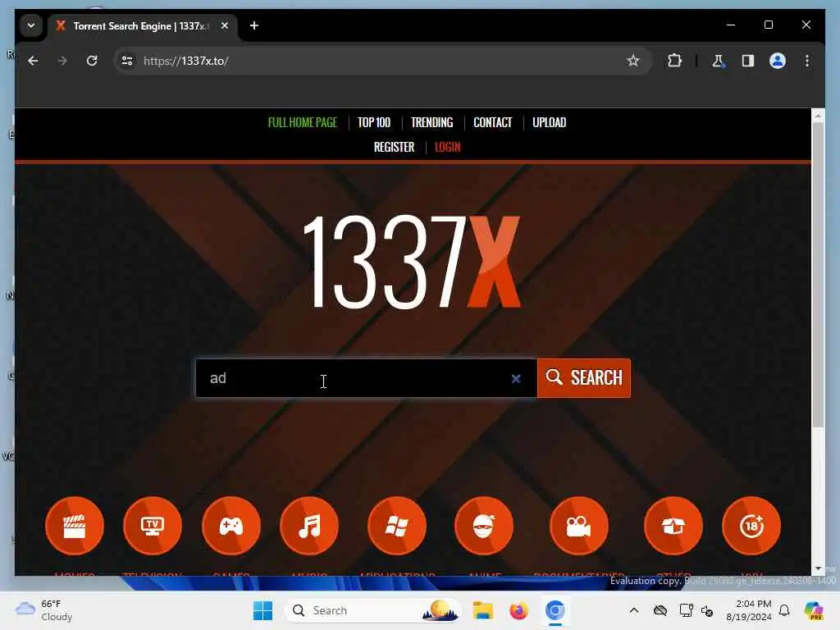Open the TOP 100 menu item
The height and width of the screenshot is (630, 840).
[374, 123]
